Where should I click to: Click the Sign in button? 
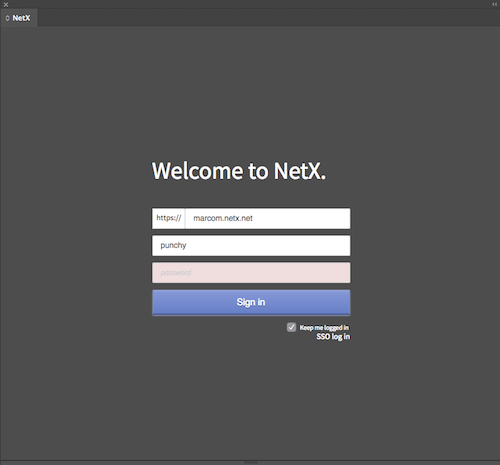pos(251,302)
